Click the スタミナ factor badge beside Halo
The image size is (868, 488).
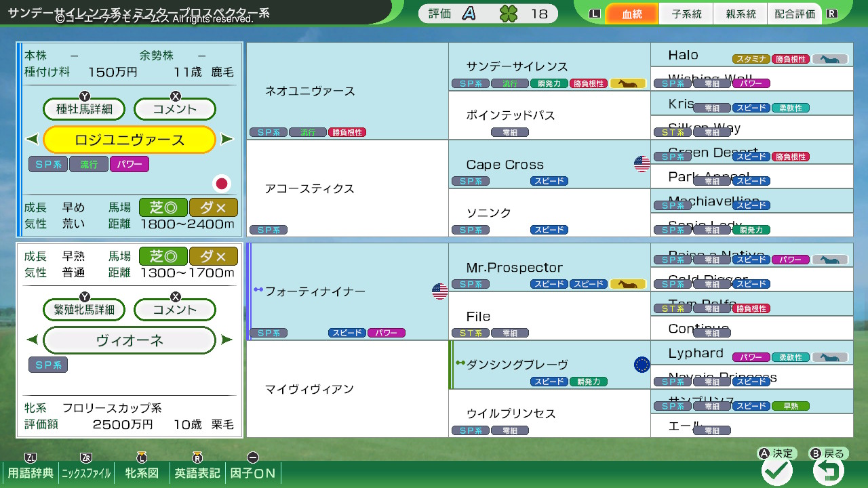(x=751, y=59)
